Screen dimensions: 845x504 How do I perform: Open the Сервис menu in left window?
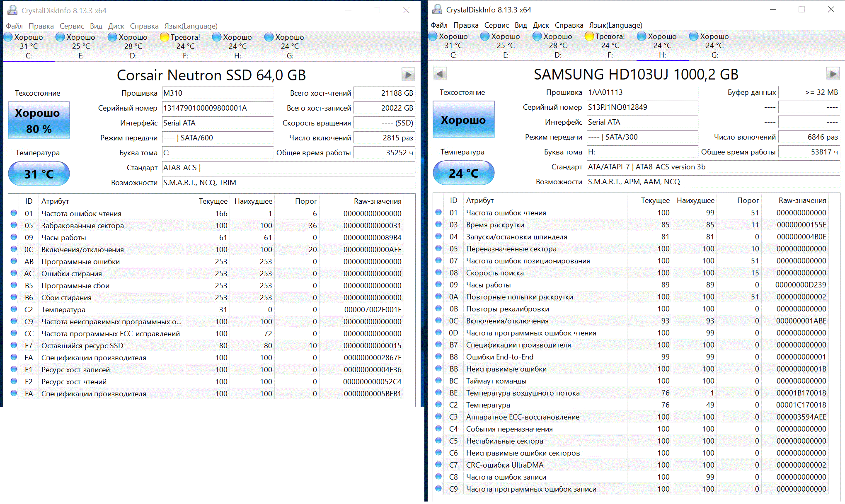click(x=72, y=26)
